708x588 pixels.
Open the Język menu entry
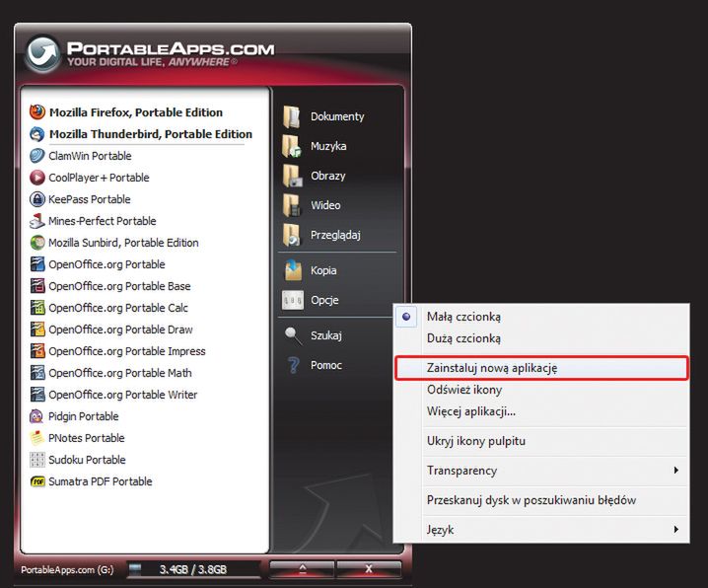[541, 529]
